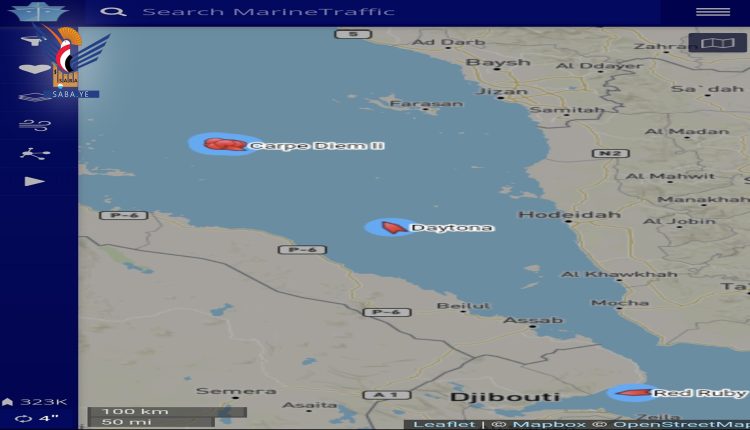Image resolution: width=750 pixels, height=430 pixels.
Task: Click the Leaflet attribution link
Action: pos(444,424)
